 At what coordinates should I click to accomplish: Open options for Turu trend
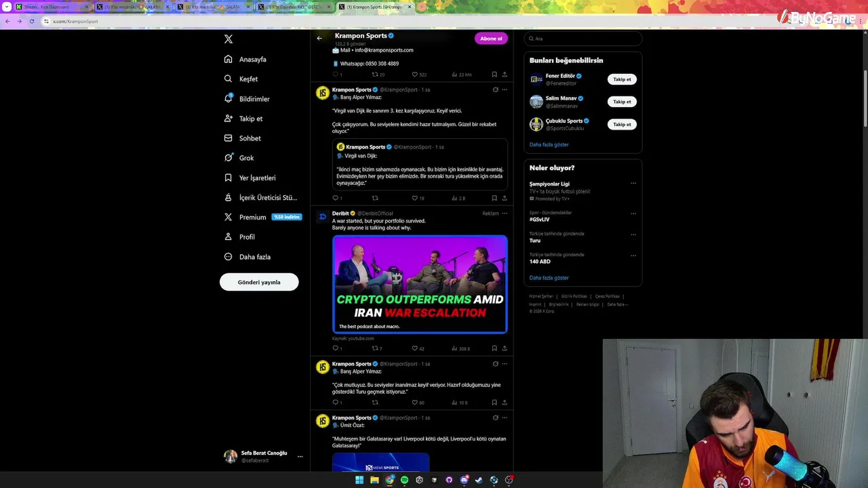pos(633,235)
